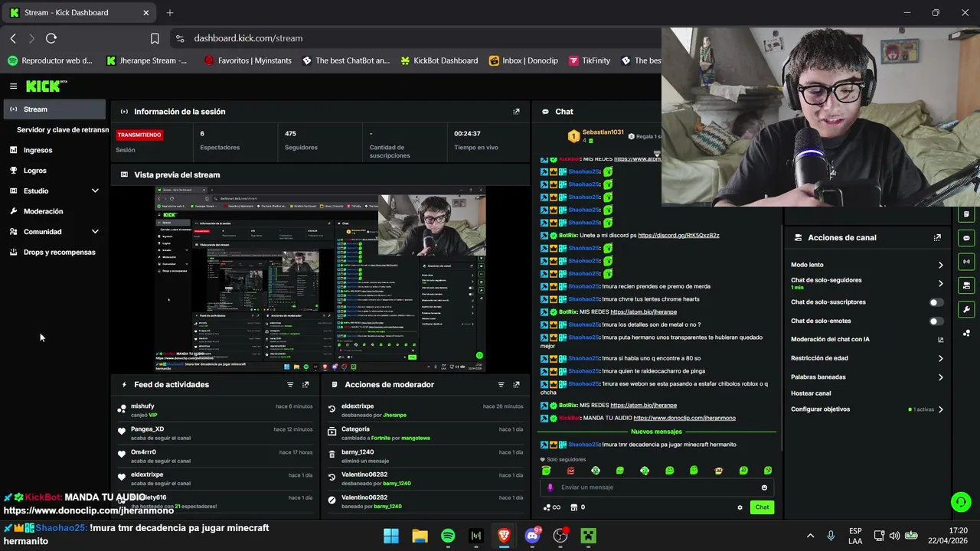Open the Minecraft icon in the taskbar
This screenshot has height=551, width=980.
588,536
